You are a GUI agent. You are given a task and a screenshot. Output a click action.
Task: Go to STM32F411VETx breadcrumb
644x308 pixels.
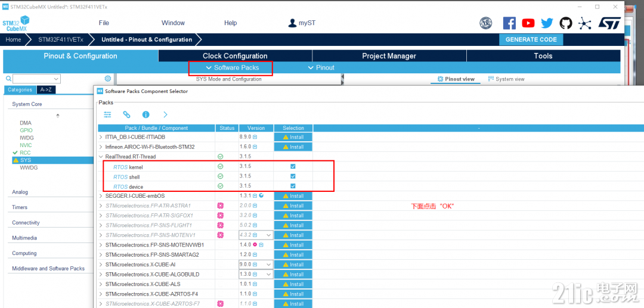click(60, 40)
